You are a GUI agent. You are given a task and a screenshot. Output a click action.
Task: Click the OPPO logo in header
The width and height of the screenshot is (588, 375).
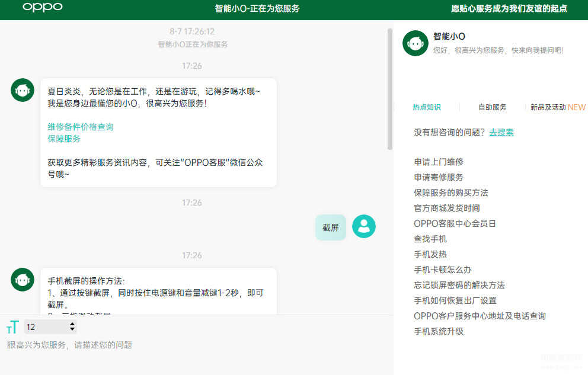(42, 8)
